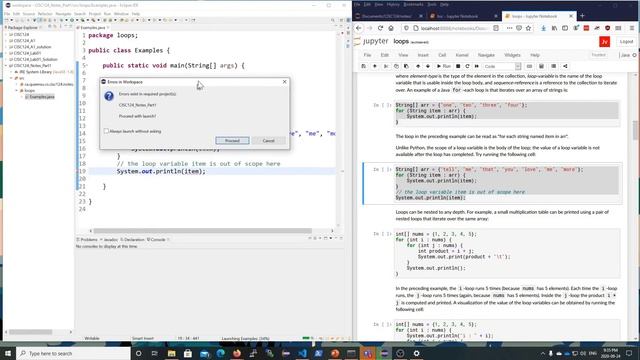Screen dimensions: 640x360
Task: Cut selected cell with scissors icon
Action: click(386, 66)
